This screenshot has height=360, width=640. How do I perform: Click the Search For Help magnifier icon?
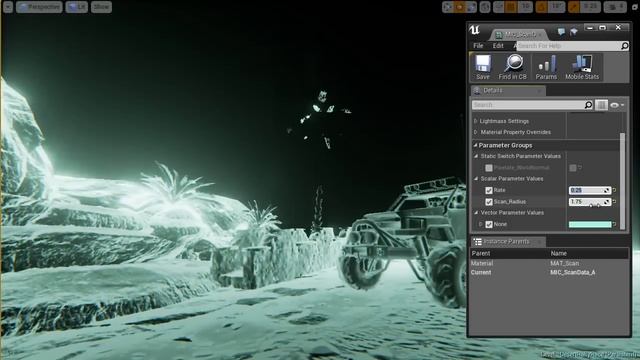pos(624,46)
